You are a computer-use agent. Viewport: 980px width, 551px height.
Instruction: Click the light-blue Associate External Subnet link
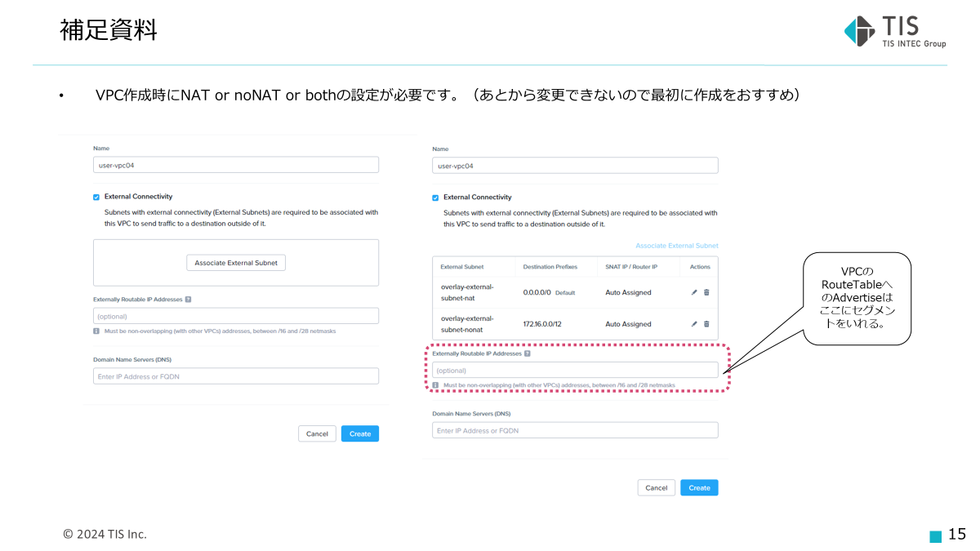pos(677,246)
